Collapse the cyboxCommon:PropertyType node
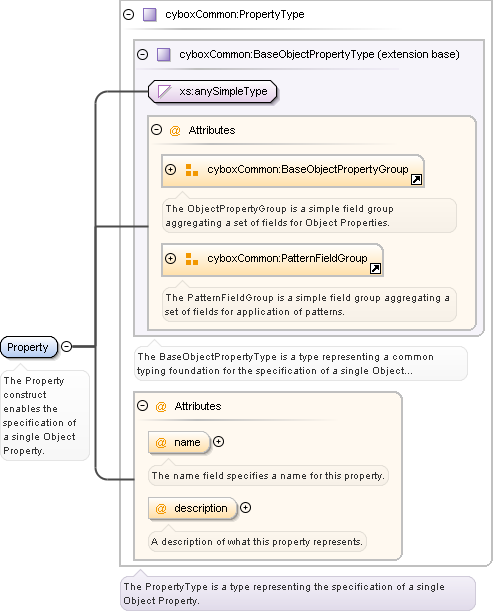The height and width of the screenshot is (614, 494). tap(128, 14)
